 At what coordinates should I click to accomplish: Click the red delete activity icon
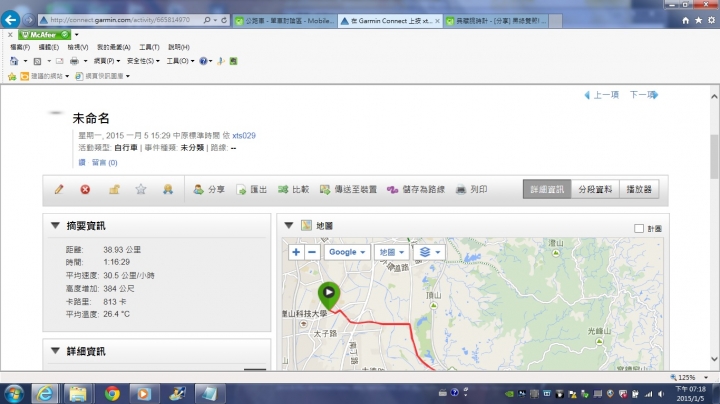pos(85,189)
